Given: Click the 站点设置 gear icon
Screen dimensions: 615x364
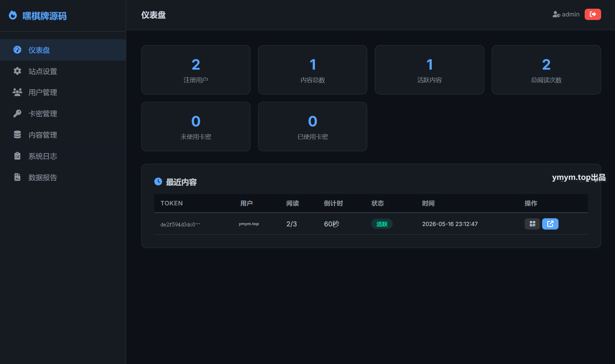Looking at the screenshot, I should [17, 71].
